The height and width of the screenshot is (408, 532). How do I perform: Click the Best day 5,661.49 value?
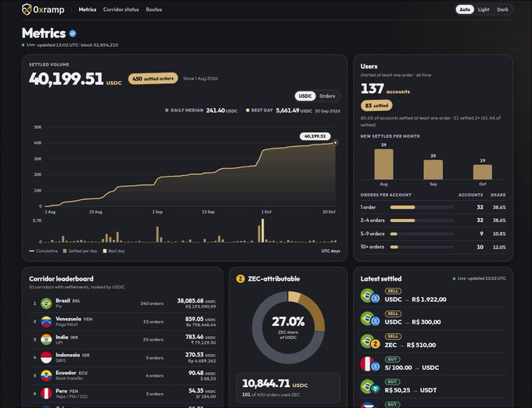point(287,110)
